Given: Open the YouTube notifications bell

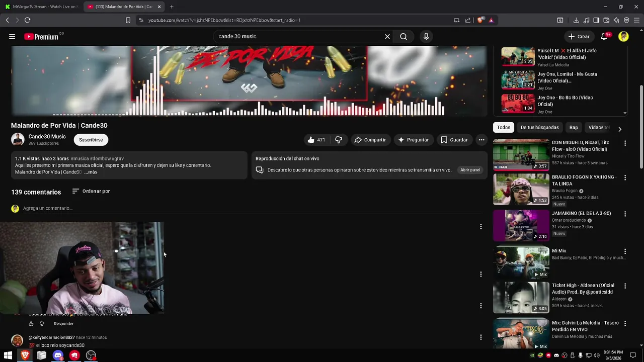Looking at the screenshot, I should [x=605, y=36].
